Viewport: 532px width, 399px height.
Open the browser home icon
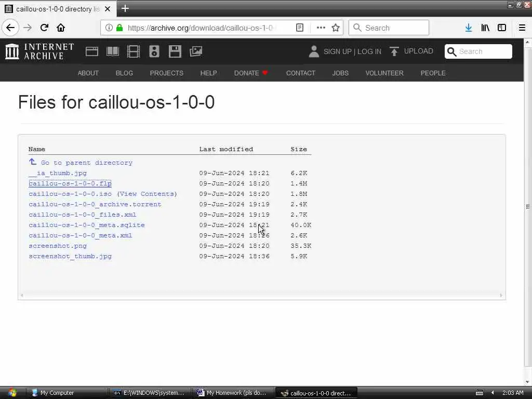pos(61,28)
